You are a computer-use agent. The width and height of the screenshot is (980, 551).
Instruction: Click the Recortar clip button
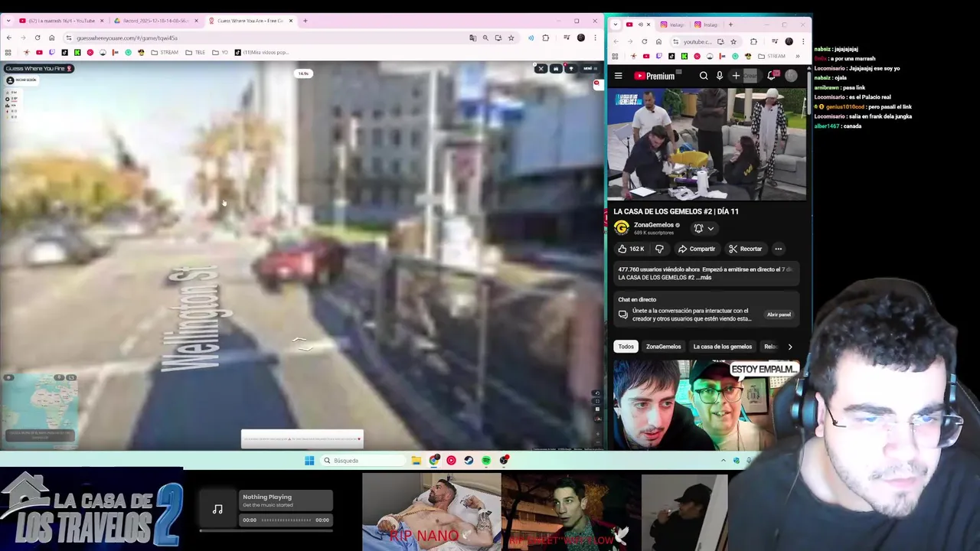[745, 249]
